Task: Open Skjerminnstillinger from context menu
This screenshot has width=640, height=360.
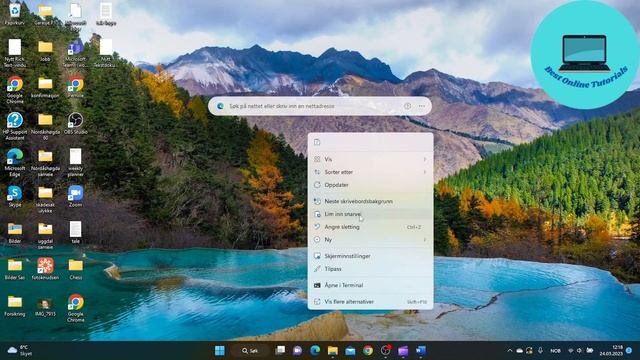Action: click(370, 256)
